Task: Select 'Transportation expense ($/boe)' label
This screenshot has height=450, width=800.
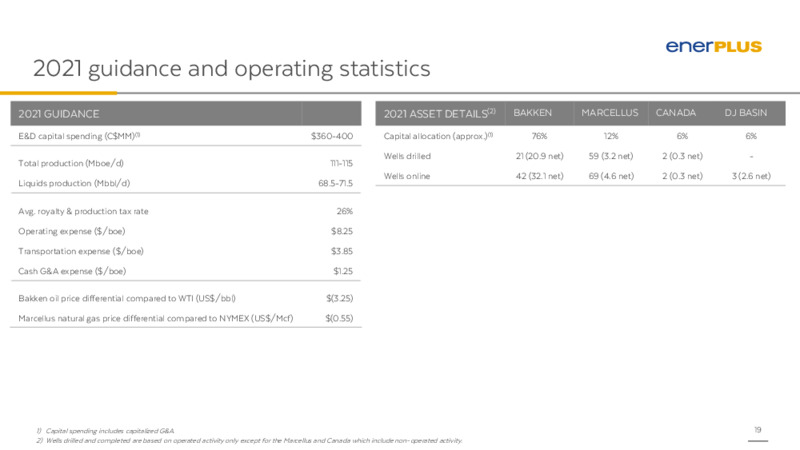Action: [x=81, y=251]
